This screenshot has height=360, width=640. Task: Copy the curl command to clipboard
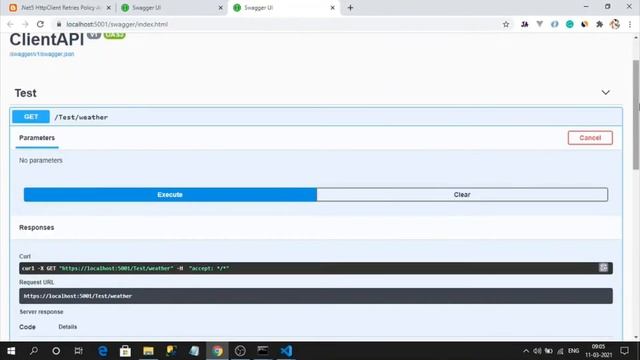(603, 268)
